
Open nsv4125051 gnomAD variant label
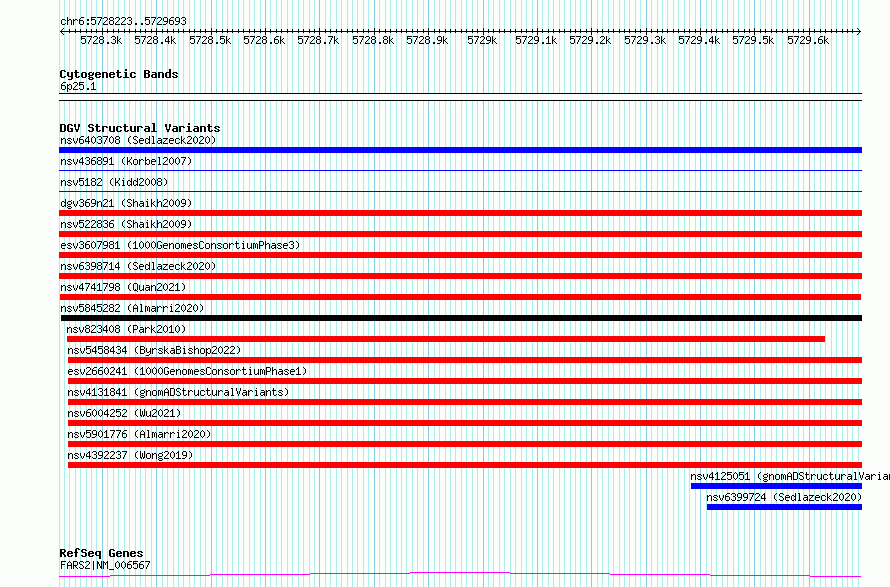790,476
